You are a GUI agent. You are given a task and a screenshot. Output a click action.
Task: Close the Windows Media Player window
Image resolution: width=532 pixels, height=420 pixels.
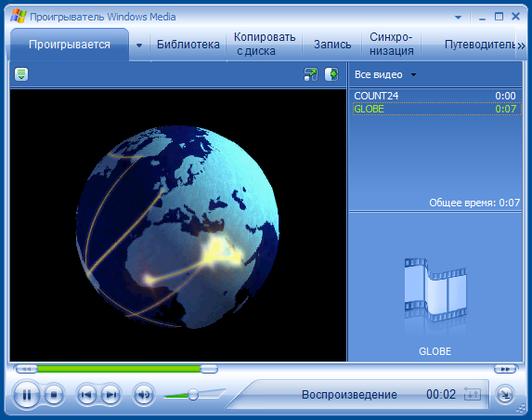click(516, 17)
